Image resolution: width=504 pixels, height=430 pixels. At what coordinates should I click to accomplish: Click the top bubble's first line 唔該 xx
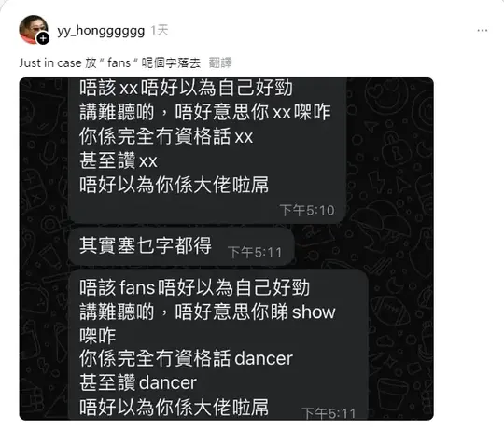point(186,88)
